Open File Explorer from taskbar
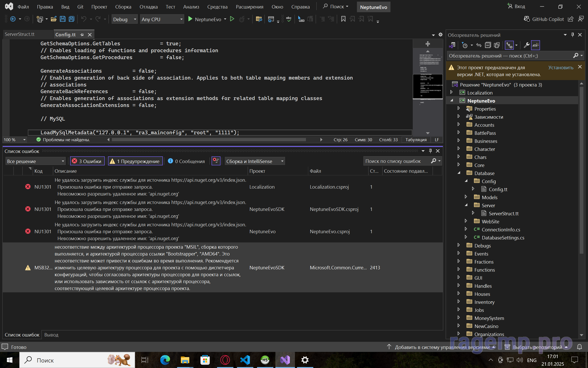 coord(185,360)
